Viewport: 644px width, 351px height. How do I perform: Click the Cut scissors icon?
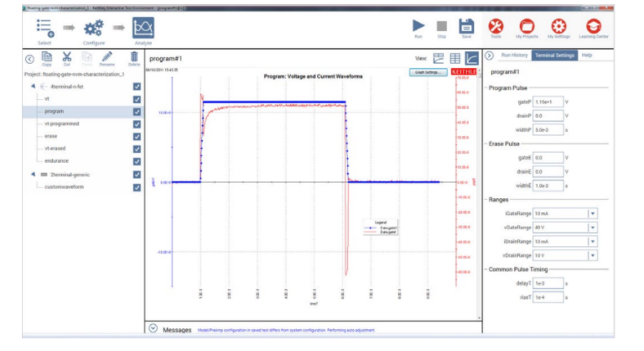coord(66,57)
